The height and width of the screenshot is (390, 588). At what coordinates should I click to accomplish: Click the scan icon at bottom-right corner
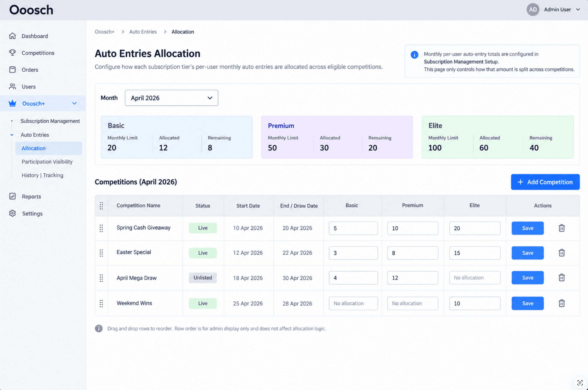click(580, 383)
